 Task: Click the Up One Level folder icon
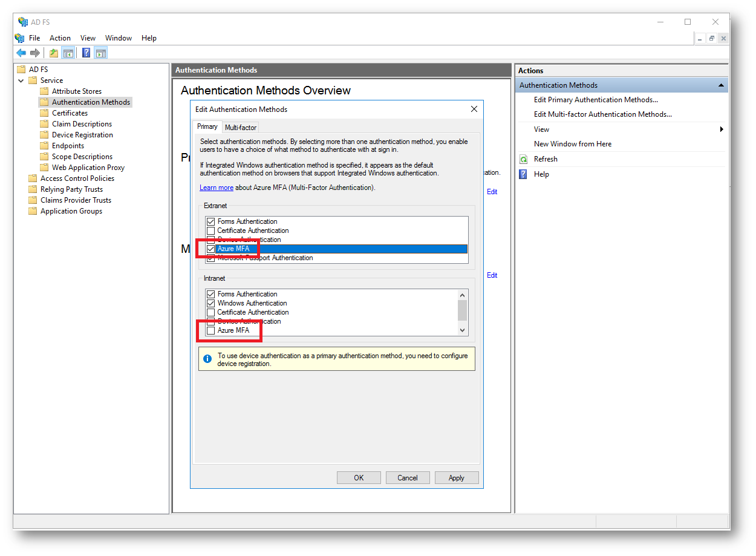(54, 53)
